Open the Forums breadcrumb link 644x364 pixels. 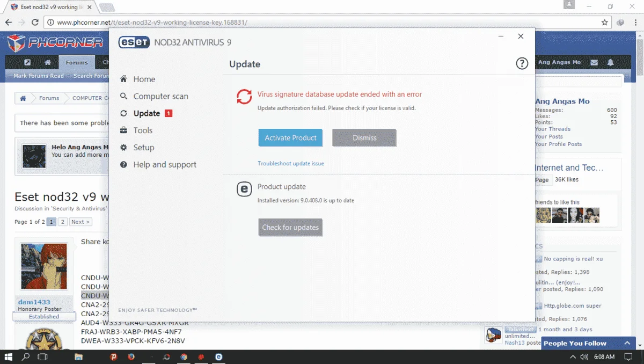[x=49, y=98]
